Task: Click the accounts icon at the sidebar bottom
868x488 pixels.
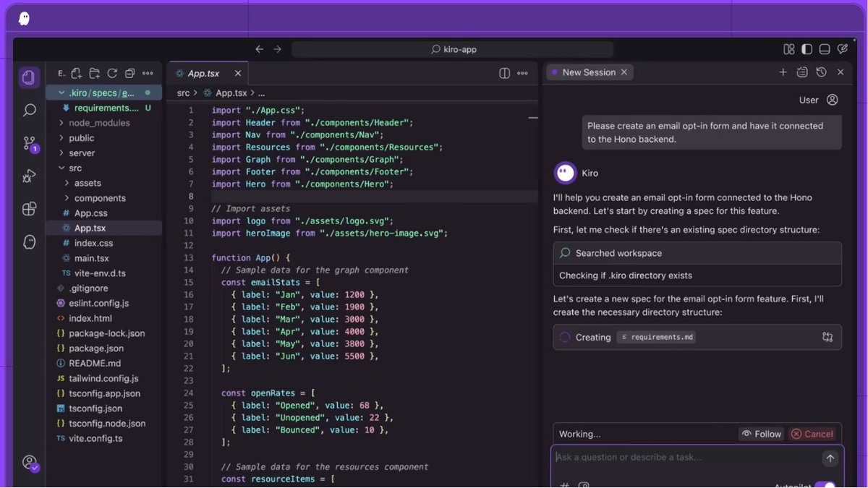Action: tap(30, 462)
